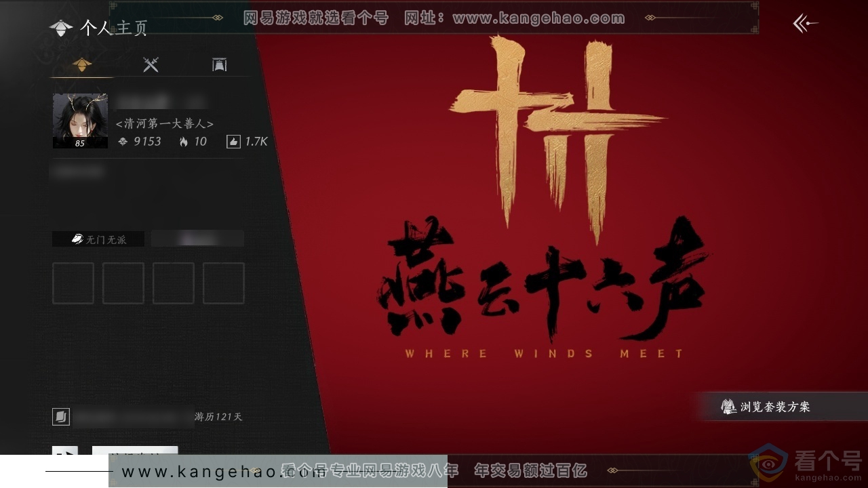The width and height of the screenshot is (868, 488).
Task: Click the outfit icon in 浏览套装方案
Action: [x=729, y=407]
